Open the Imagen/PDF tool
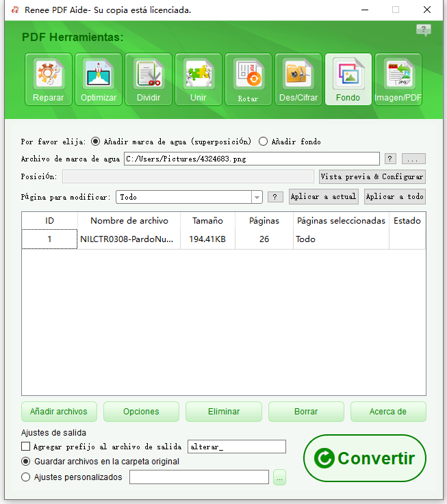447x504 pixels. click(x=398, y=79)
